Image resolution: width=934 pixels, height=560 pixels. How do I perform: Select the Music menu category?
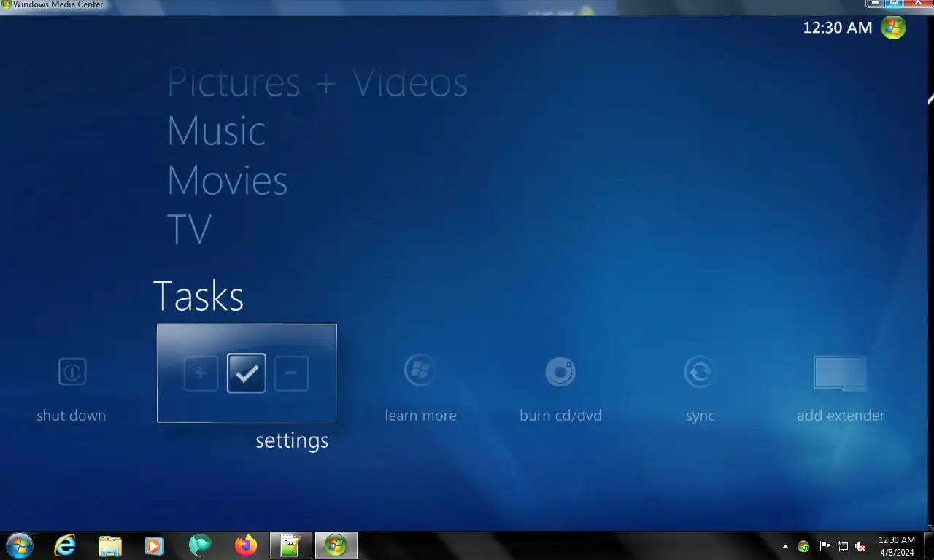pyautogui.click(x=217, y=131)
